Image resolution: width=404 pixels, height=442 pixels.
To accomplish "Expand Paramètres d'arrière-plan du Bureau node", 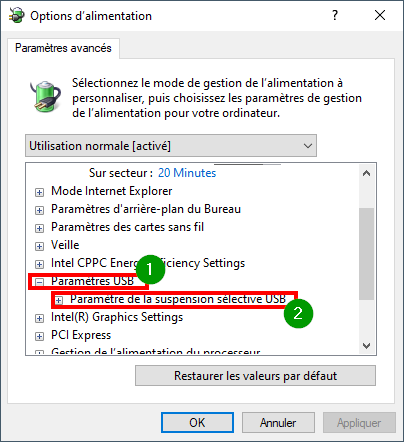I will 39,210.
